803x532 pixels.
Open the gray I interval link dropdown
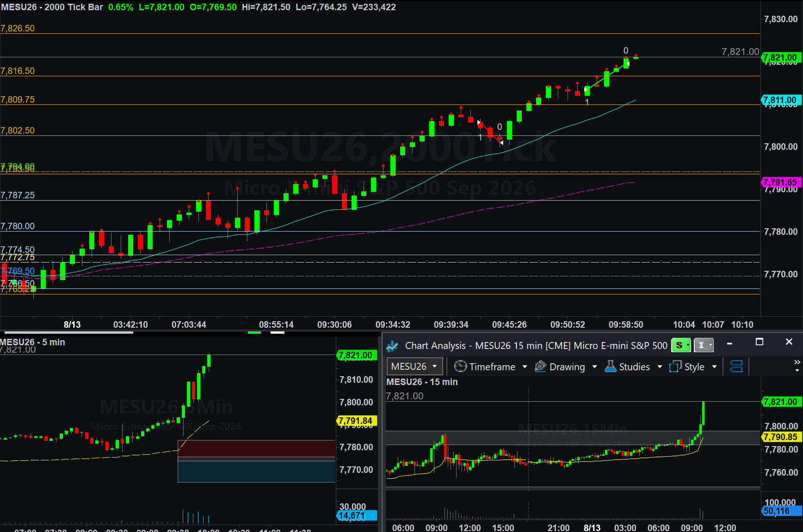(x=704, y=345)
